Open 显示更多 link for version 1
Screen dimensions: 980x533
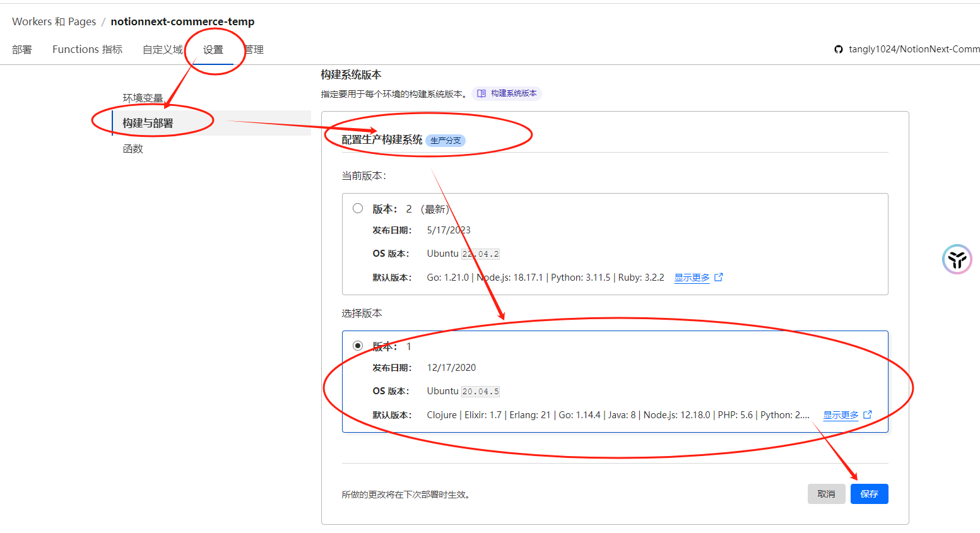pyautogui.click(x=841, y=415)
